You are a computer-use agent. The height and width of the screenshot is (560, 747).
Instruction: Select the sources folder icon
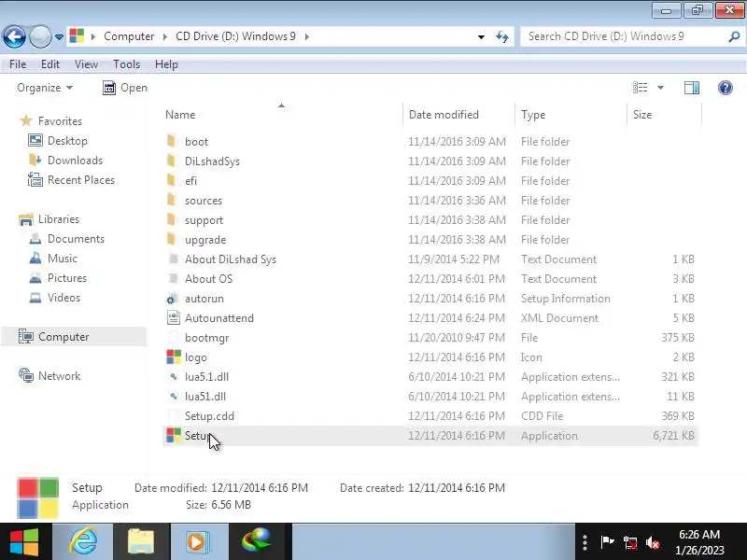[172, 200]
